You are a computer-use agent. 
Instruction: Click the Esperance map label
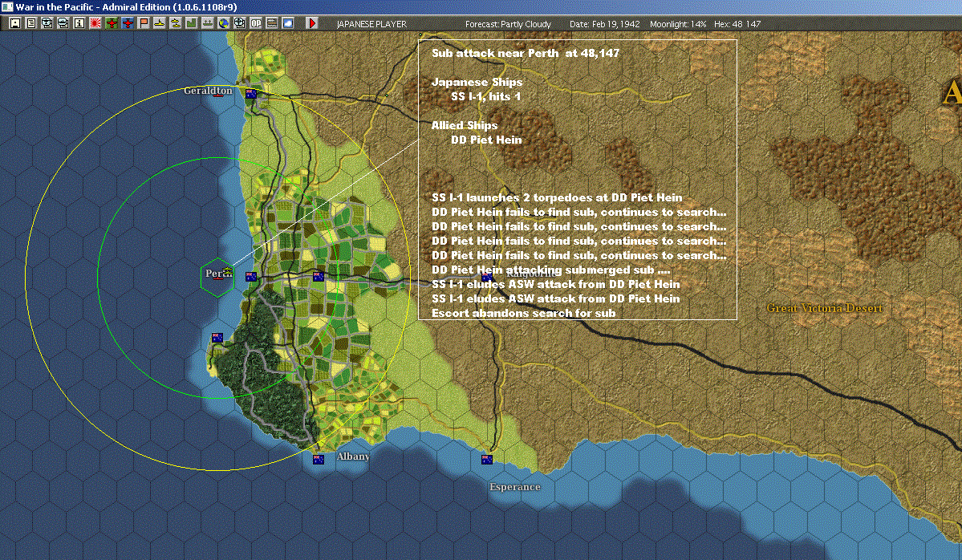click(515, 487)
